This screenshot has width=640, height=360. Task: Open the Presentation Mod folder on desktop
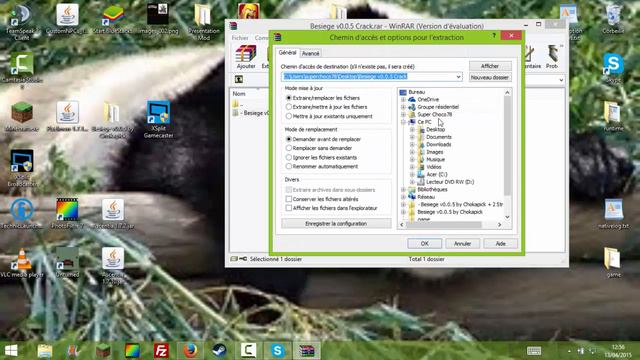click(x=203, y=22)
